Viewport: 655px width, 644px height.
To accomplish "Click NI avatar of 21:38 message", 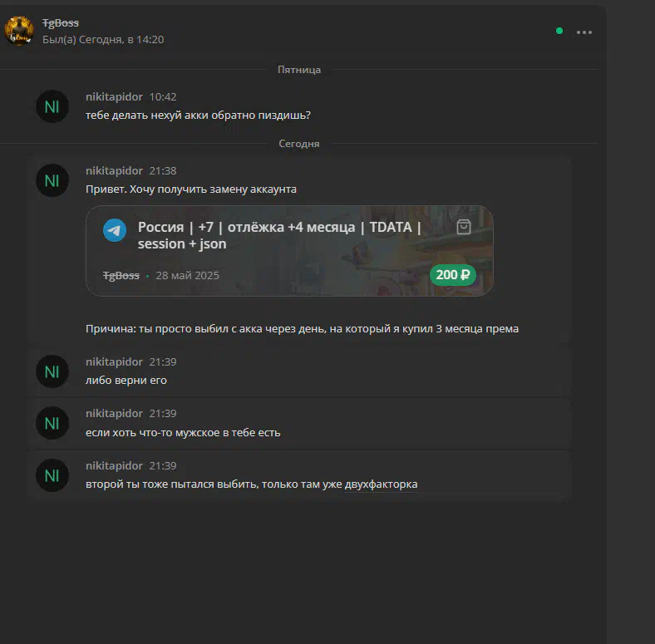I will [52, 180].
